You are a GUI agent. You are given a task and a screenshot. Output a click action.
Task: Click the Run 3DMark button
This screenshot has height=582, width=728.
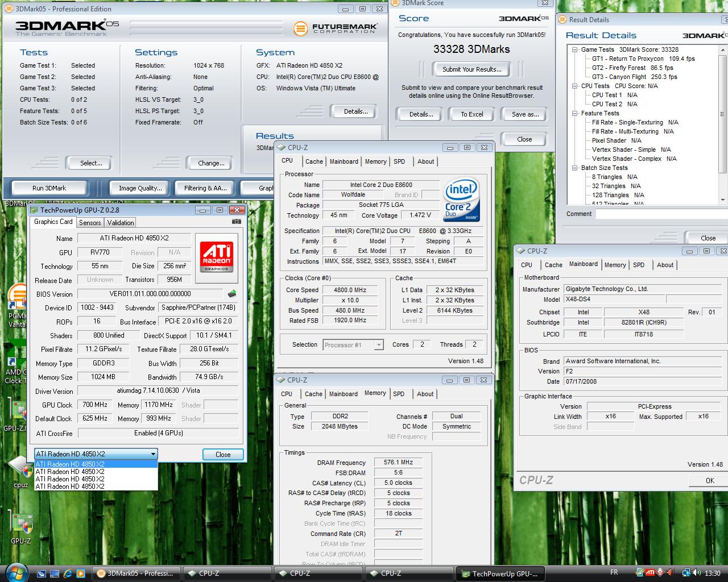49,188
